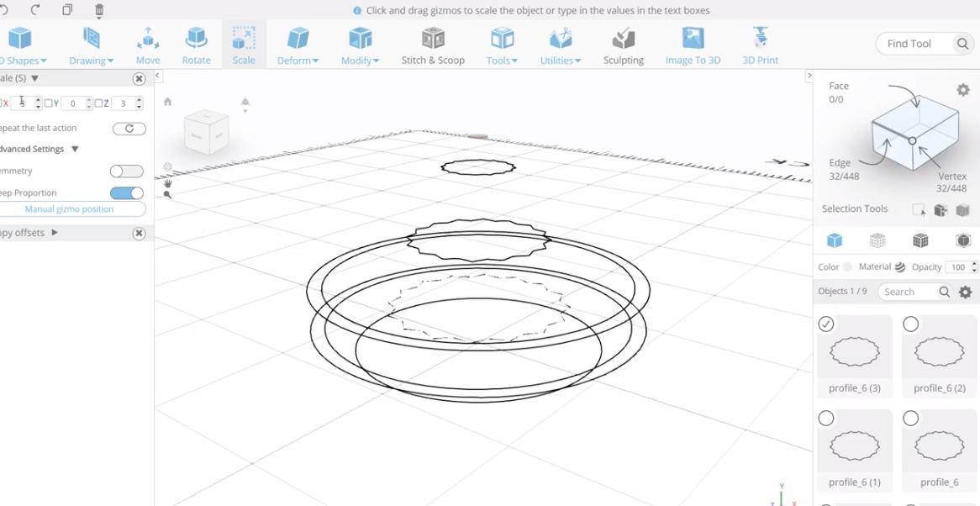Click the pan hand icon
The image size is (980, 506).
click(x=167, y=183)
